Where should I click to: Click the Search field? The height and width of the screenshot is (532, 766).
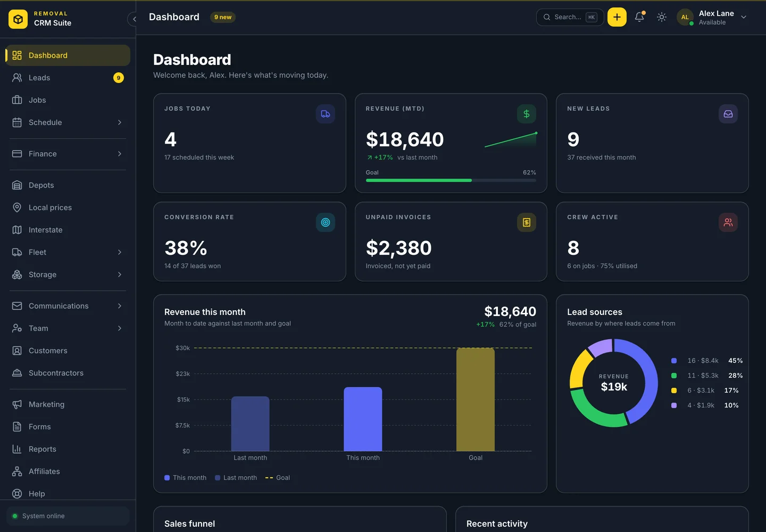click(570, 17)
